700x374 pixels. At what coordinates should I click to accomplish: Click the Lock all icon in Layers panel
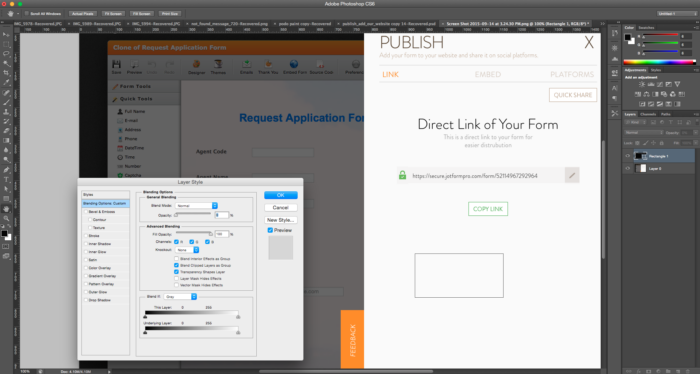662,143
